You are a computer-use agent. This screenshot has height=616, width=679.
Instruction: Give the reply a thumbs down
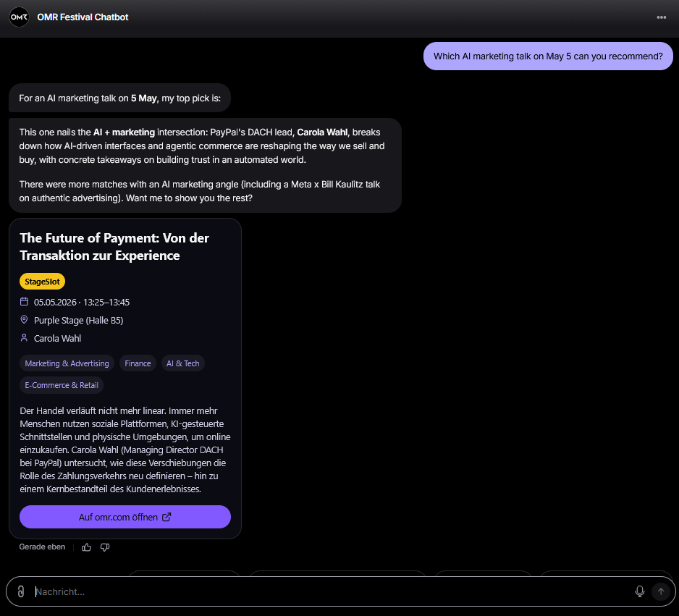pos(105,547)
